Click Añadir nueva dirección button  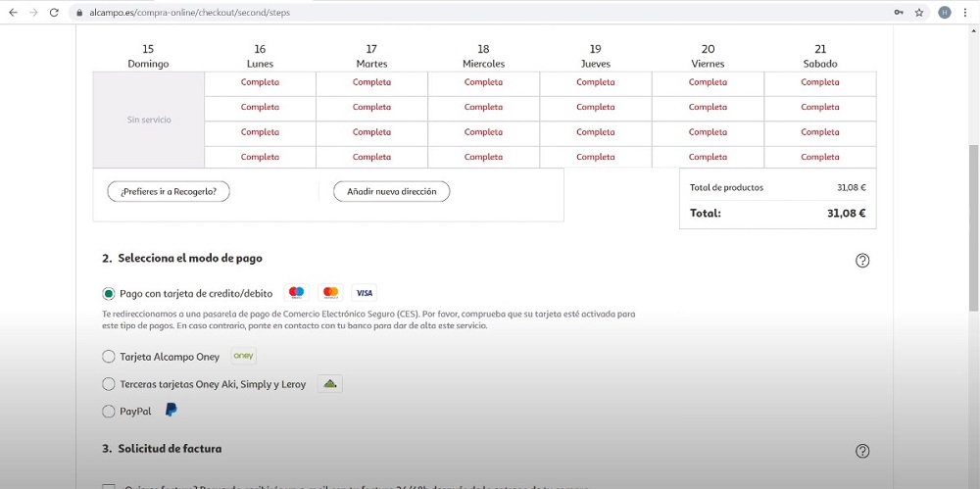point(391,192)
